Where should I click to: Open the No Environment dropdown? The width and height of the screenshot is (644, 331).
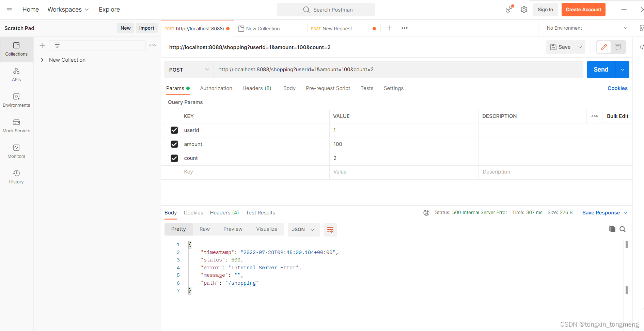tap(587, 28)
